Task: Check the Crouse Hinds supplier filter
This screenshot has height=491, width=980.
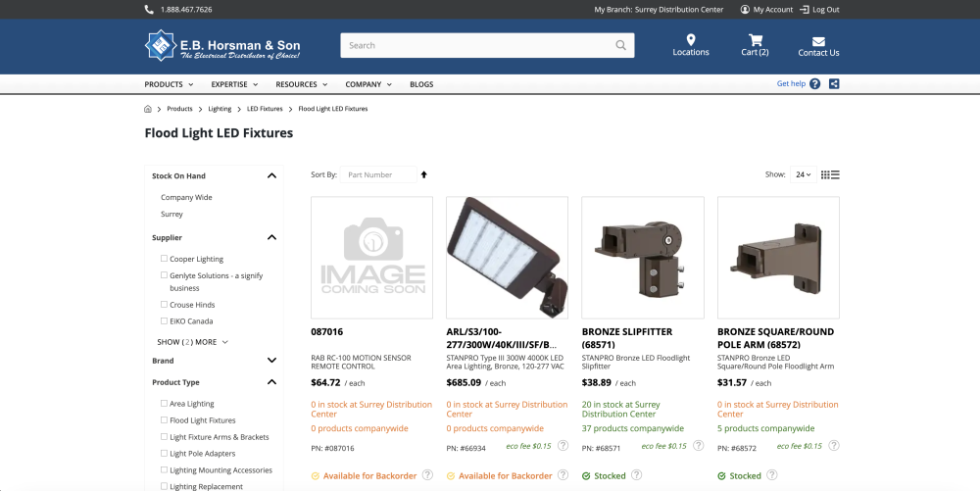Action: tap(164, 304)
